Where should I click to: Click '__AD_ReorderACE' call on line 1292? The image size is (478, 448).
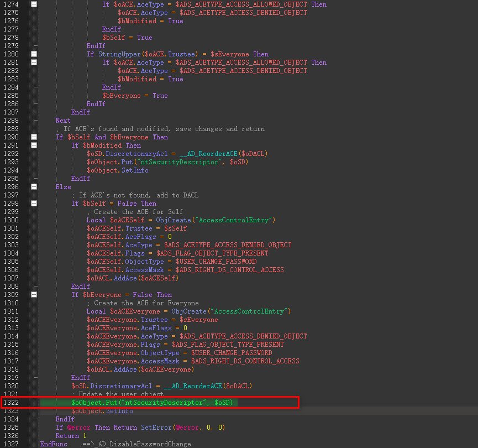[208, 154]
